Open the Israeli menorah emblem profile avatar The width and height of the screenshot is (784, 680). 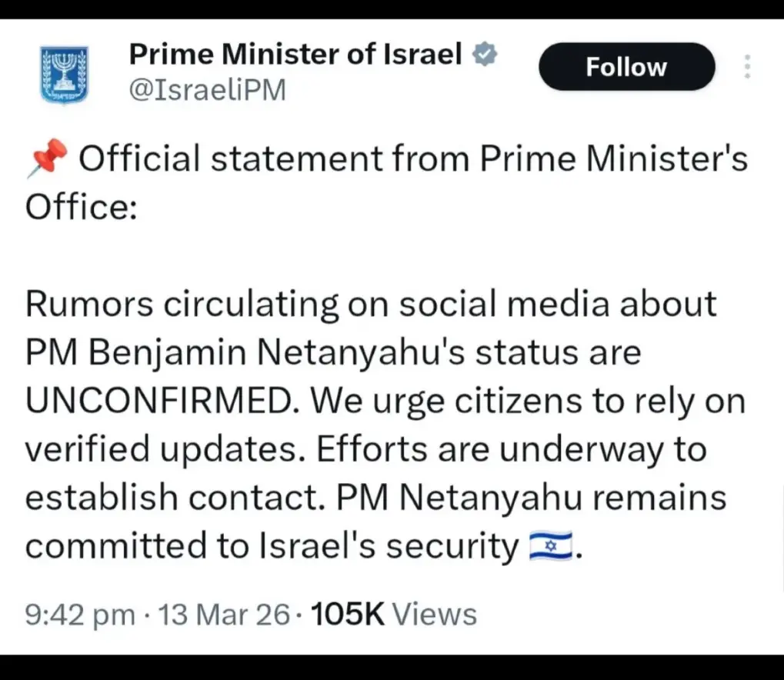coord(64,75)
